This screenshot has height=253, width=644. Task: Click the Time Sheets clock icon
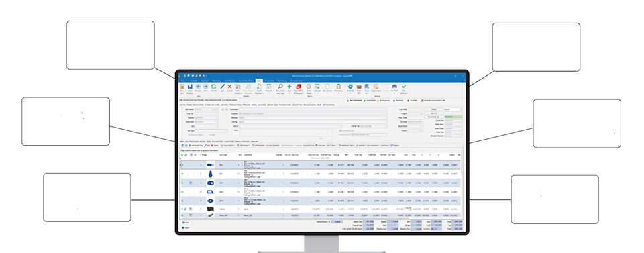tap(309, 87)
